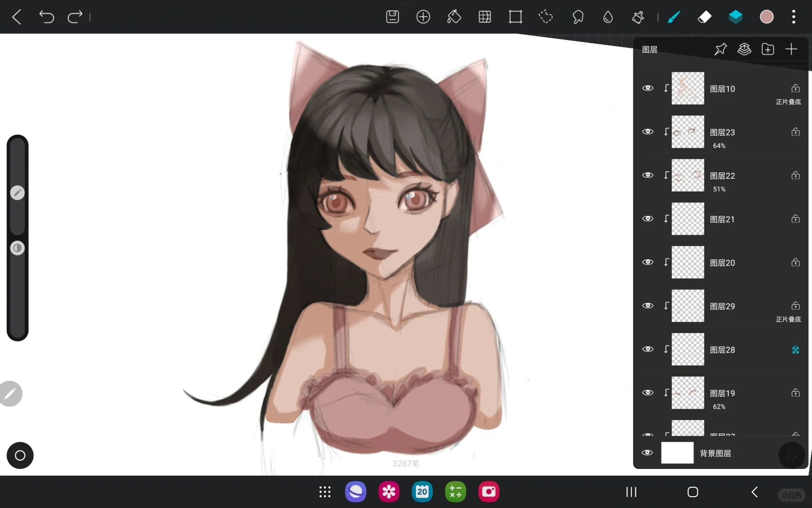
Task: Adjust 62% opacity of 图层19
Action: pos(719,407)
